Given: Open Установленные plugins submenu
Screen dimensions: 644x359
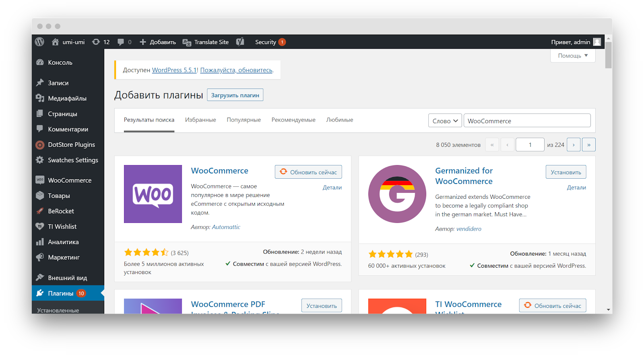Looking at the screenshot, I should (x=58, y=310).
